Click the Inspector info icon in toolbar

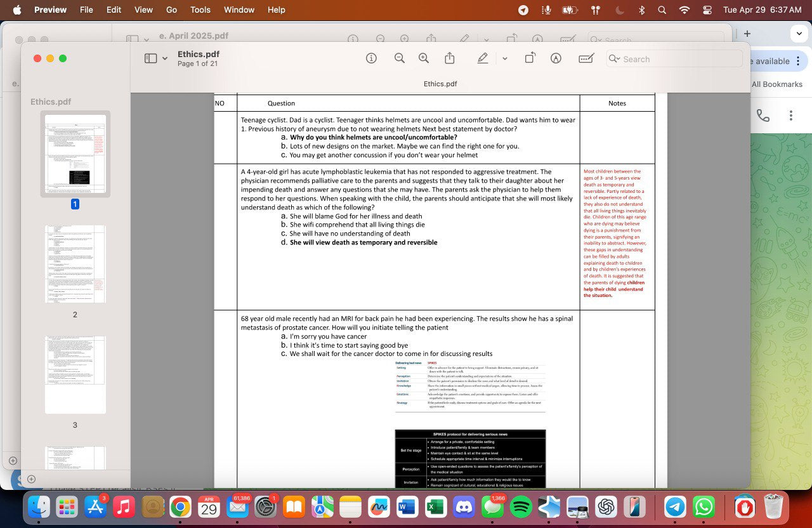[x=372, y=58]
